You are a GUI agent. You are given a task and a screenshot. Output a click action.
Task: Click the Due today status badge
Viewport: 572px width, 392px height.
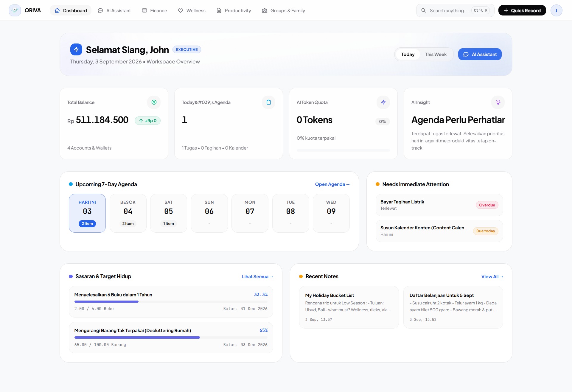(486, 231)
